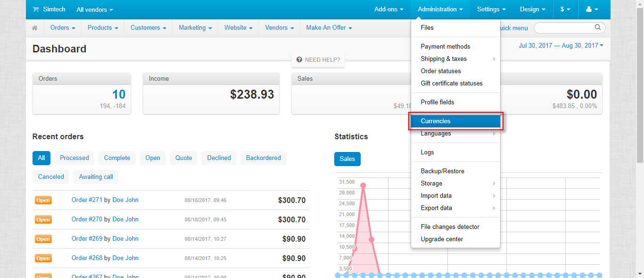
Task: Open Order #271 link
Action: point(87,200)
